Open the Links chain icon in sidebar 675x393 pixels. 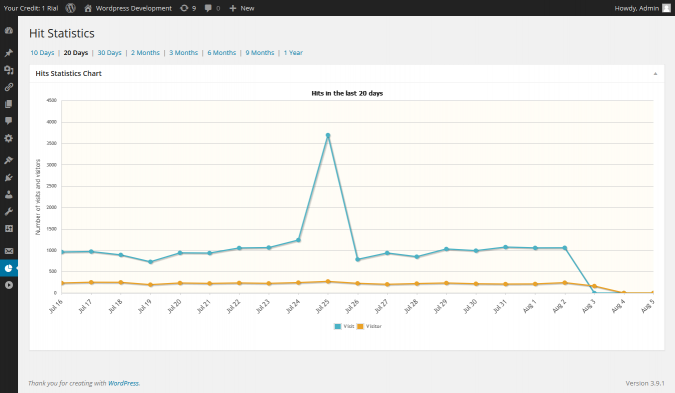9,87
